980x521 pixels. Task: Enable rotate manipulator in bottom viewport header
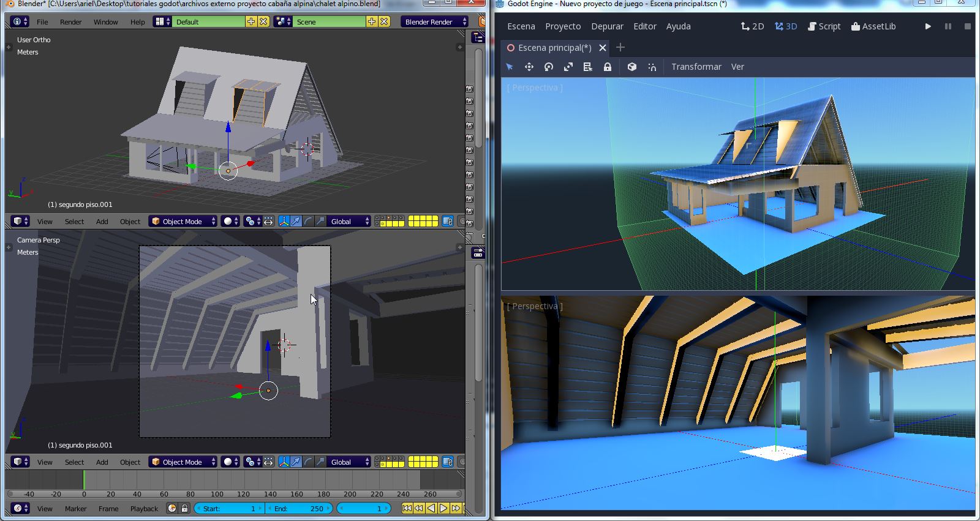click(308, 462)
